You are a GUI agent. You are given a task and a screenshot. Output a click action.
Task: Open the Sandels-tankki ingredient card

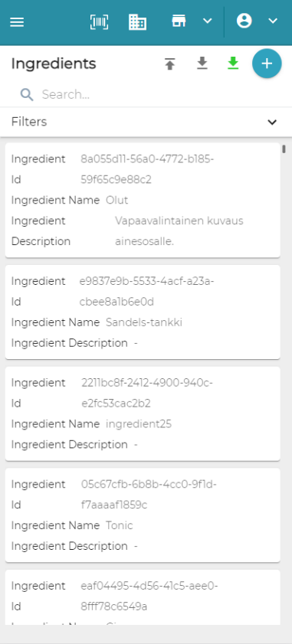click(143, 312)
